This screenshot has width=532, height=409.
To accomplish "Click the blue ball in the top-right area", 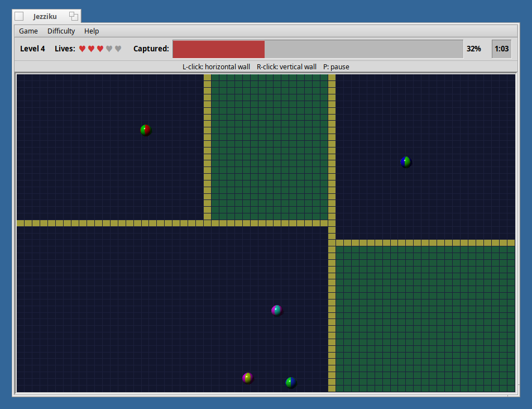I will point(406,161).
